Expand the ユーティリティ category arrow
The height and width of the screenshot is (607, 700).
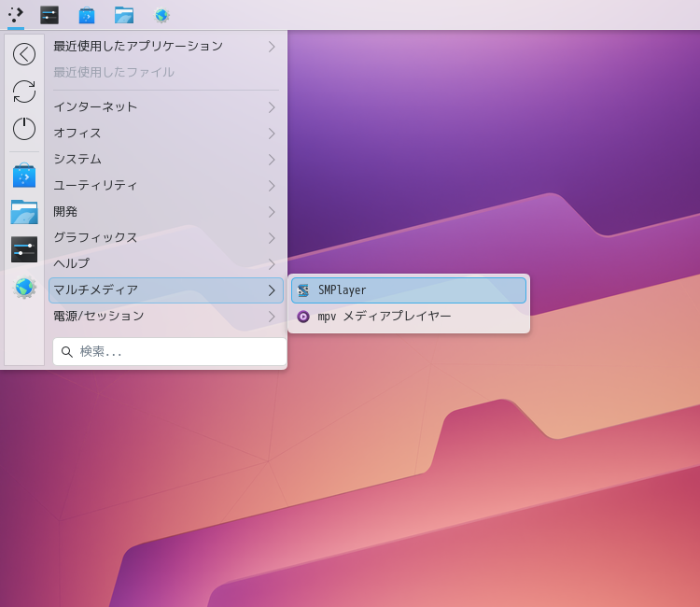click(x=272, y=186)
